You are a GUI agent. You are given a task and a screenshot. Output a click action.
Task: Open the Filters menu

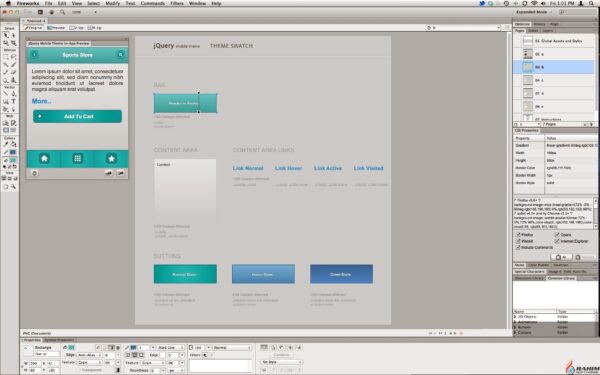176,3
